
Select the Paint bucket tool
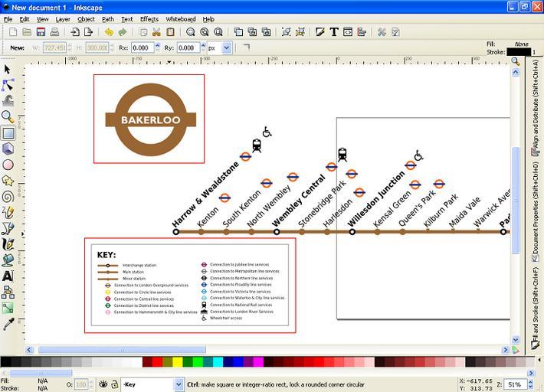8,260
